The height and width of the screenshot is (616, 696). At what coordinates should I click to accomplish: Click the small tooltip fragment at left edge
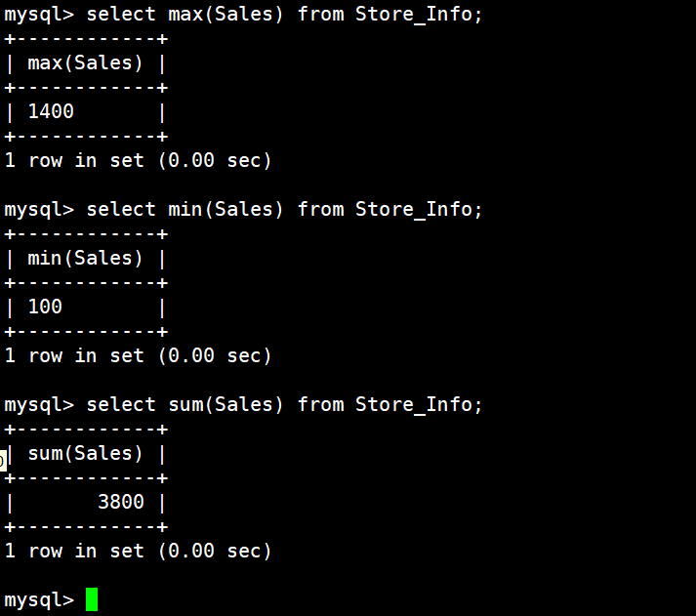point(3,460)
